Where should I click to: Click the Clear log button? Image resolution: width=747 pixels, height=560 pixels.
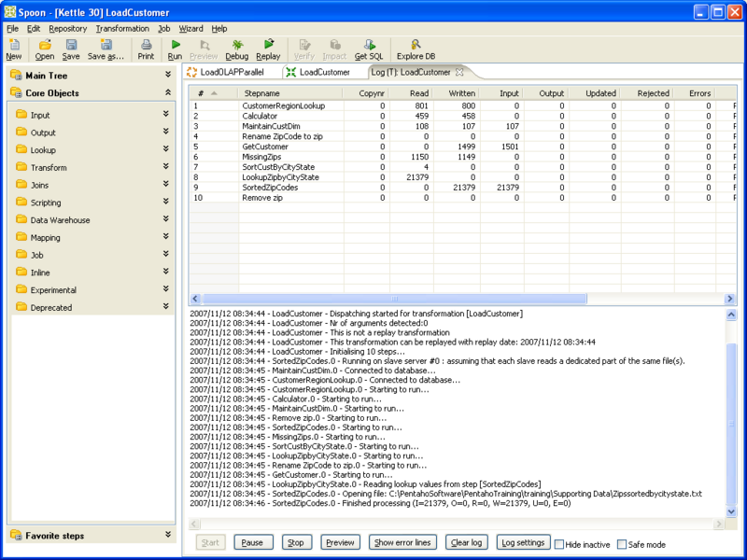[465, 542]
